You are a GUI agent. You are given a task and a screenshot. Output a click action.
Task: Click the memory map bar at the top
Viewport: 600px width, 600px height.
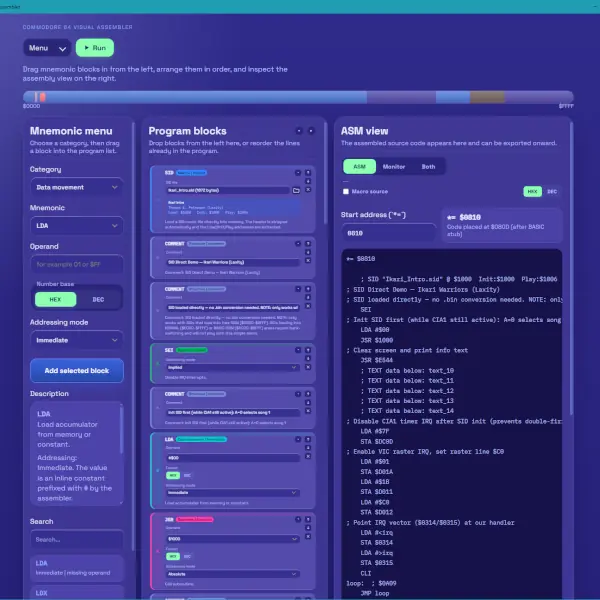(300, 96)
